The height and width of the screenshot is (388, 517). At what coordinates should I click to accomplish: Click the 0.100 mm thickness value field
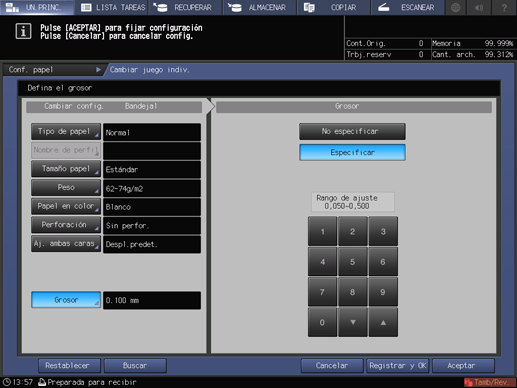pos(152,300)
